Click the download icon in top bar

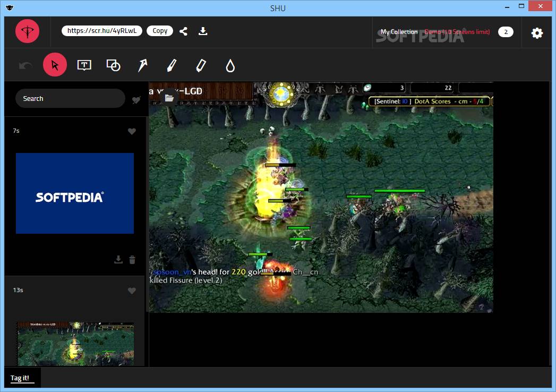pos(203,31)
